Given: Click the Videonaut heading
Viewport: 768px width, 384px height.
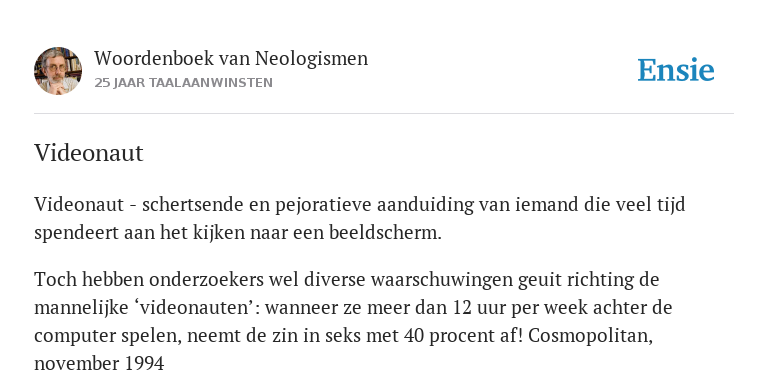Looking at the screenshot, I should pos(89,153).
